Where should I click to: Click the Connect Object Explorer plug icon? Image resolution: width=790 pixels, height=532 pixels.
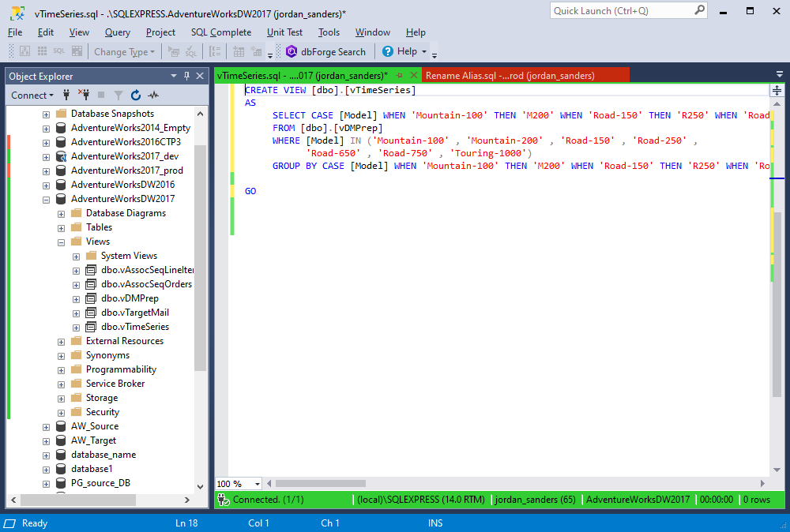pyautogui.click(x=66, y=95)
